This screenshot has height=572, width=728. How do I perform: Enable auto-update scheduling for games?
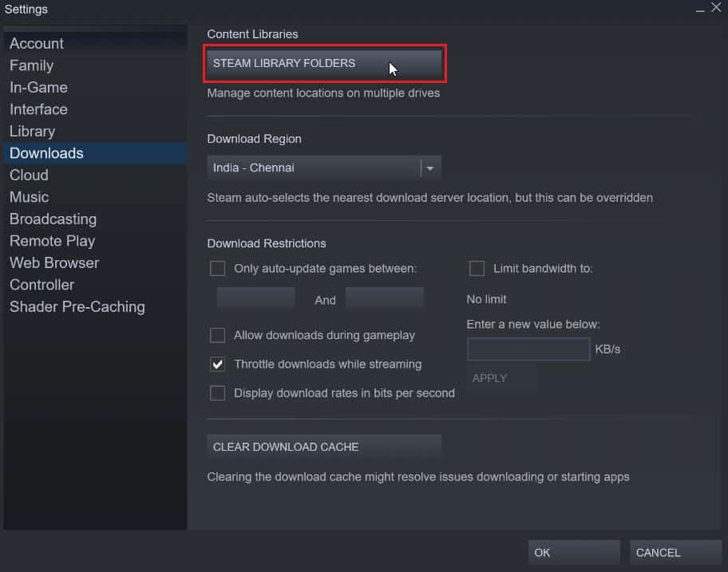pyautogui.click(x=217, y=269)
